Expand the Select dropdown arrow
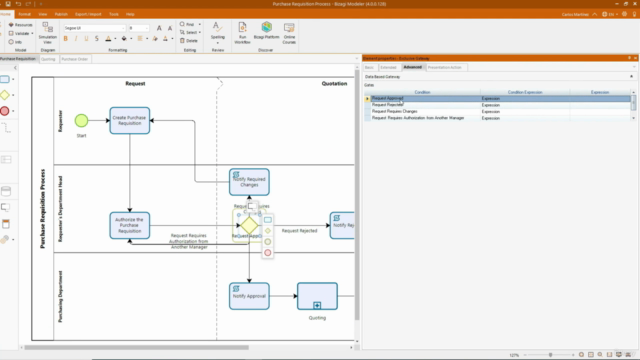This screenshot has width=640, height=360. point(200,33)
